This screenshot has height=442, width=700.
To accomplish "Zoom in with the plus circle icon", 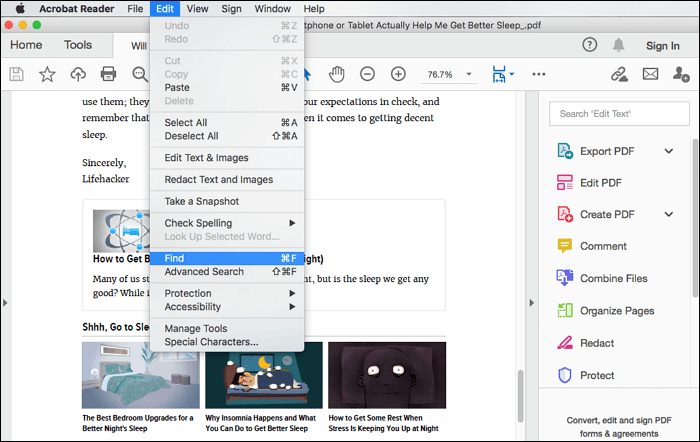I will [x=398, y=74].
